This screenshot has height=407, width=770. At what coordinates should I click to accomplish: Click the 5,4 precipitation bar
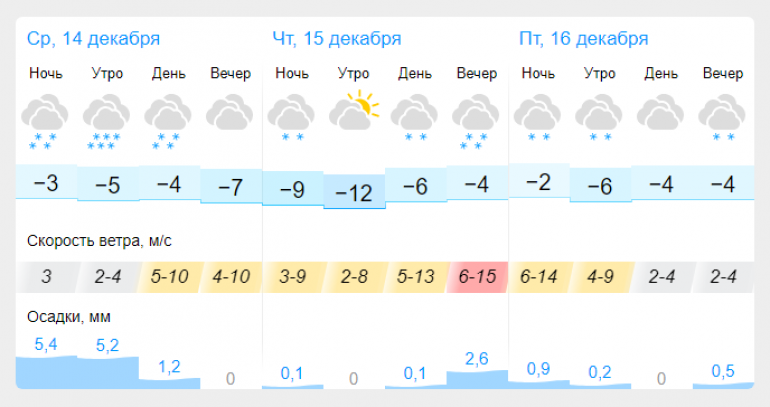point(46,372)
